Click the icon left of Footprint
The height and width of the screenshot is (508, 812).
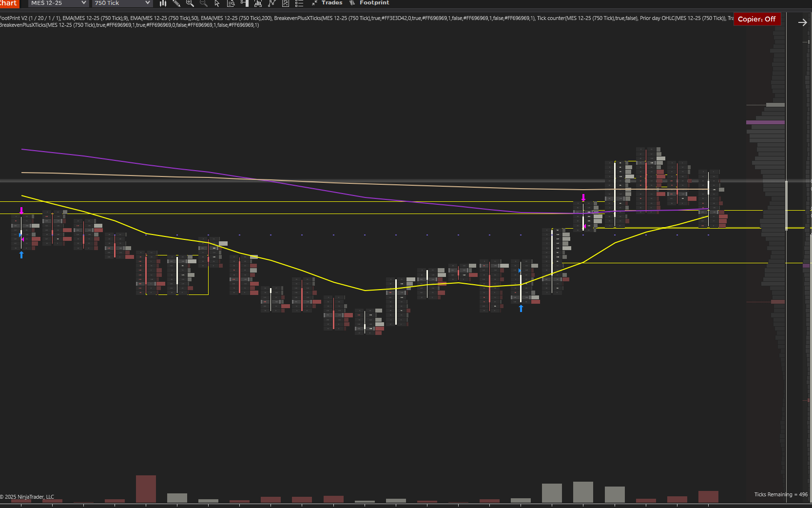pyautogui.click(x=352, y=3)
